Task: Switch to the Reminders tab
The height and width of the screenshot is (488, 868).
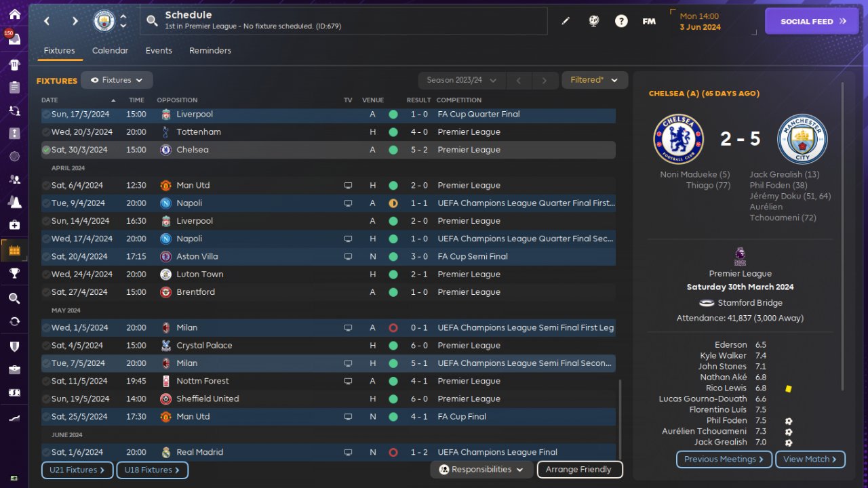Action: tap(210, 51)
